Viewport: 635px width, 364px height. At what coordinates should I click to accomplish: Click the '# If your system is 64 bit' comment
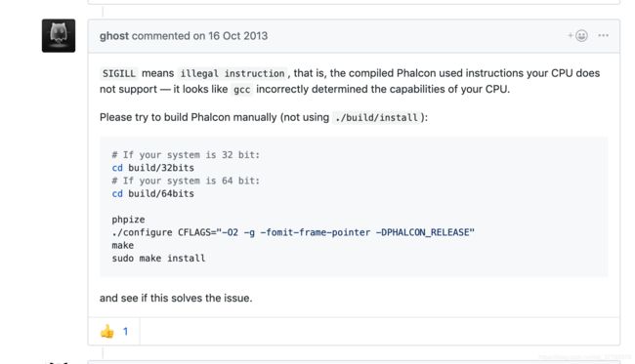186,181
